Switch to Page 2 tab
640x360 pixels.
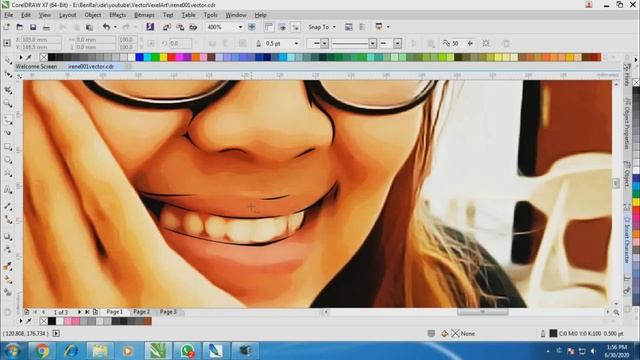point(141,312)
